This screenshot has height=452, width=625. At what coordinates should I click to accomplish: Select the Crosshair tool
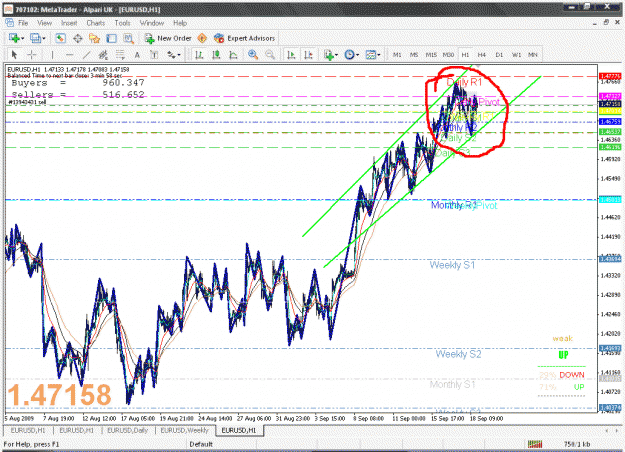pos(32,55)
